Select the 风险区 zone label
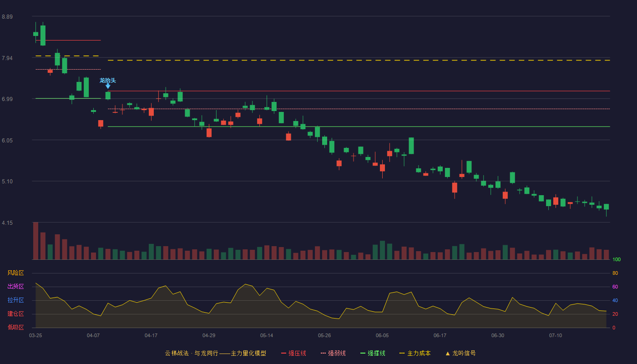Viewport: 637px width, 364px height. coord(15,273)
